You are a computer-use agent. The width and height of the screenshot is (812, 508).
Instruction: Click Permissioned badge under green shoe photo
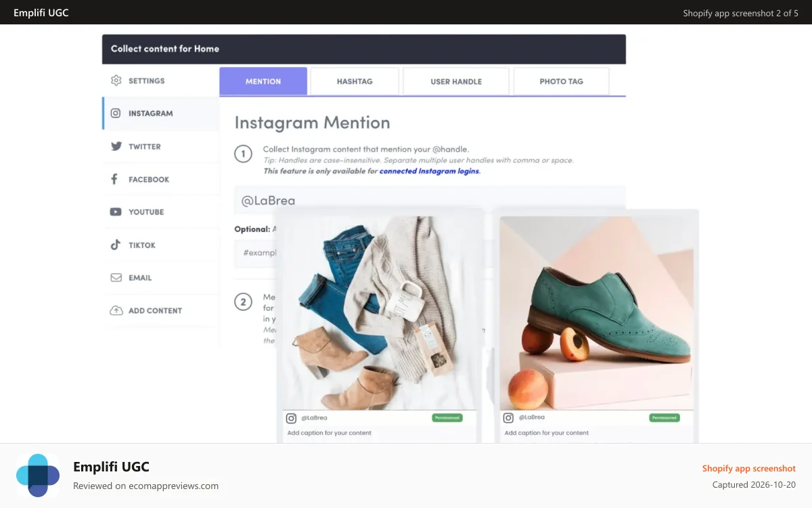[x=664, y=418]
